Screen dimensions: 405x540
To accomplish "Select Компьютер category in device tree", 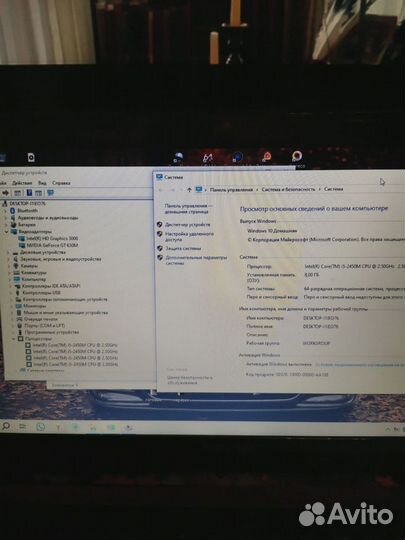I will point(33,279).
